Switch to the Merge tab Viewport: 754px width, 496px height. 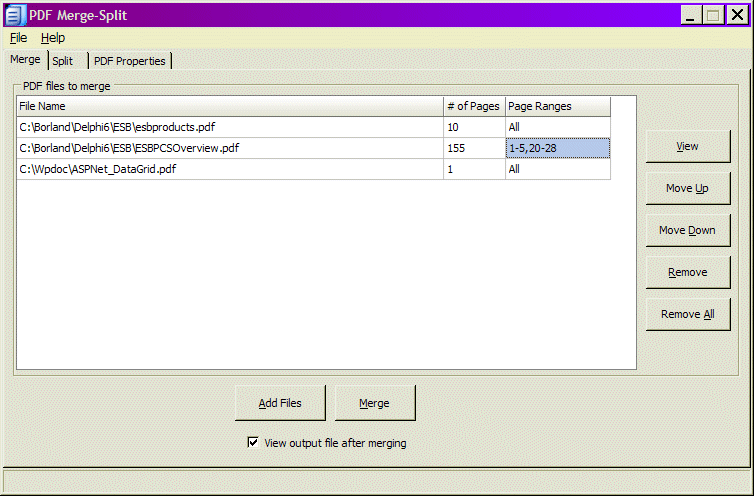coord(25,60)
